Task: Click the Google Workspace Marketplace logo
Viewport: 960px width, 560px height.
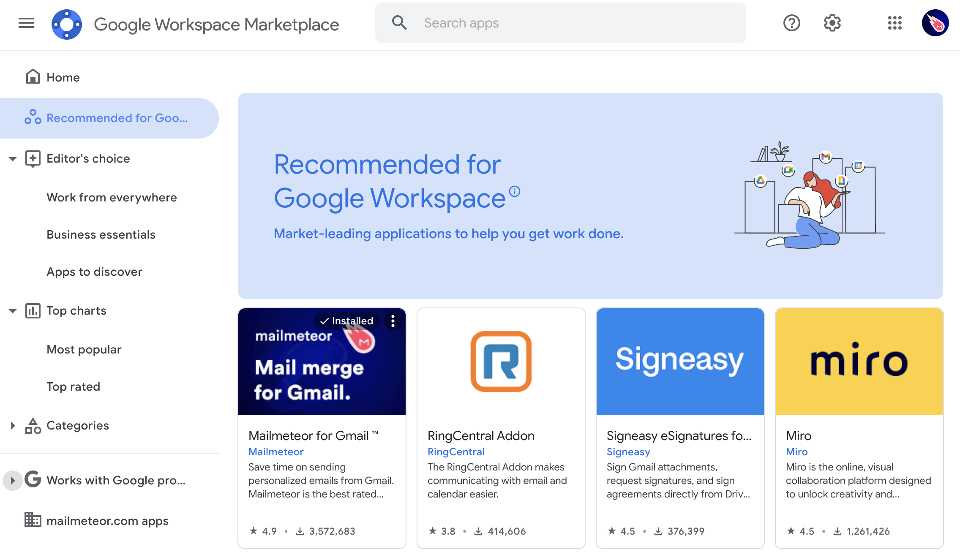Action: coord(67,24)
